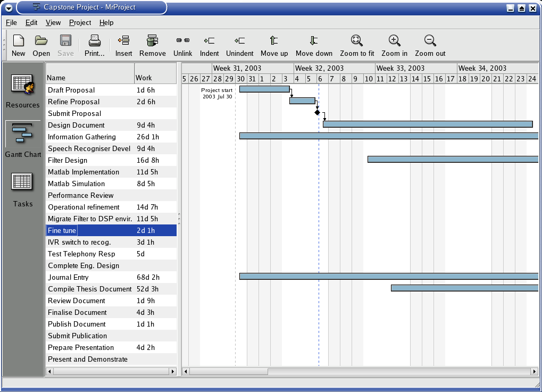Indent the selected task
Screen dimensions: 542x392
click(x=209, y=45)
